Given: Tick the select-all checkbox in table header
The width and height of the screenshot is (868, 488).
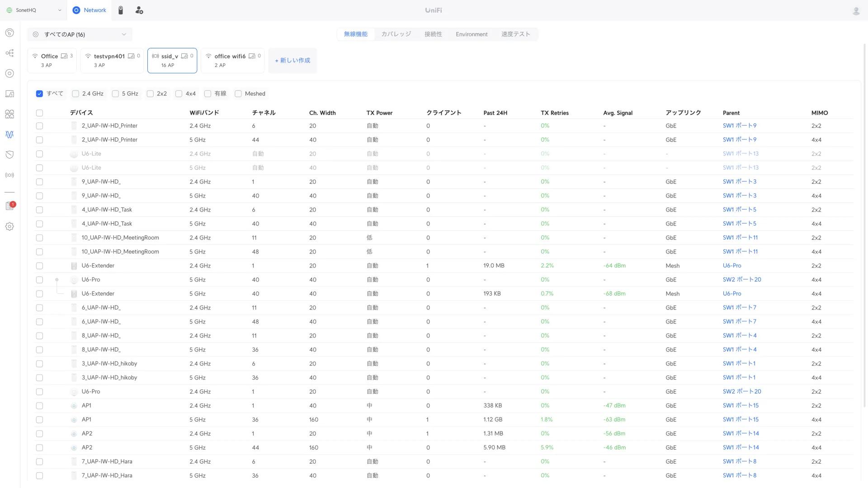Looking at the screenshot, I should (x=39, y=113).
